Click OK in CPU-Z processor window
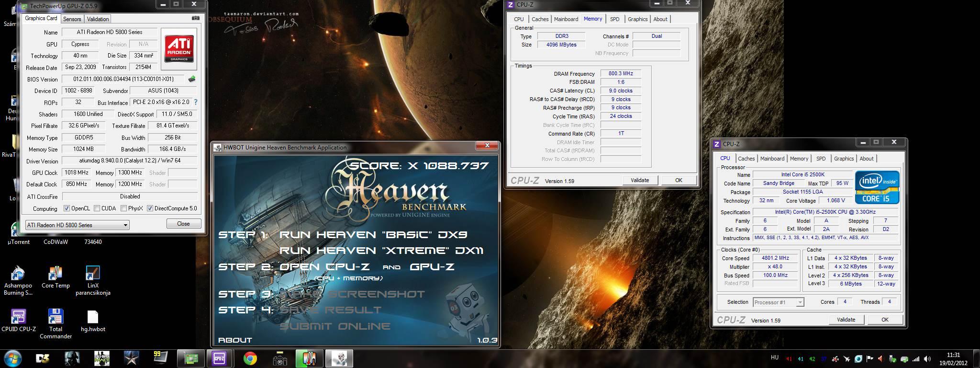980x368 pixels. pos(885,320)
